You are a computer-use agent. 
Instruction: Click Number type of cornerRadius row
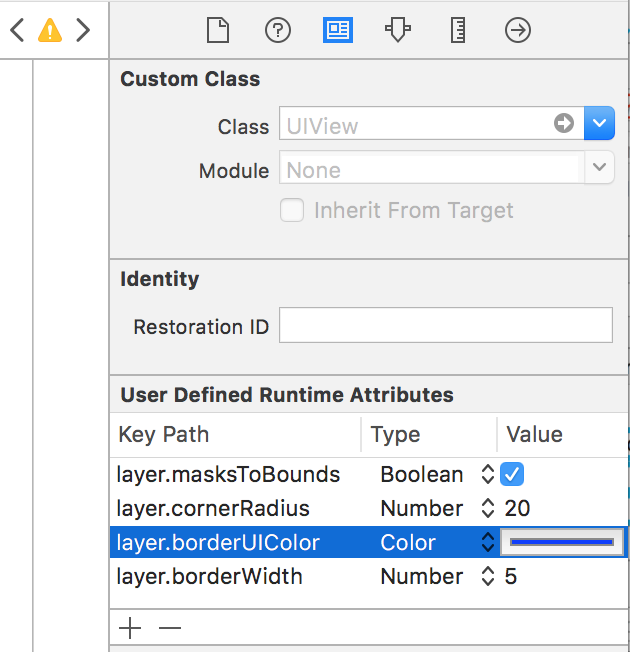click(422, 508)
